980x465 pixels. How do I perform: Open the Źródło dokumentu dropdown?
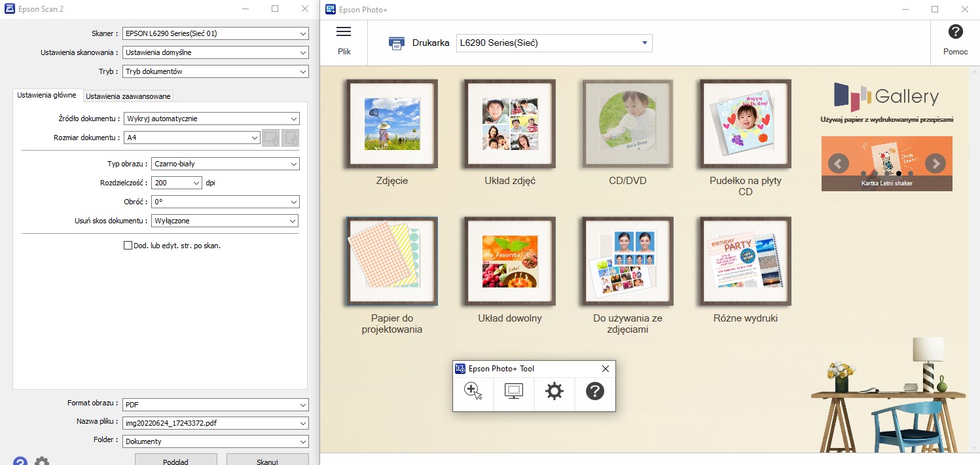(x=211, y=119)
